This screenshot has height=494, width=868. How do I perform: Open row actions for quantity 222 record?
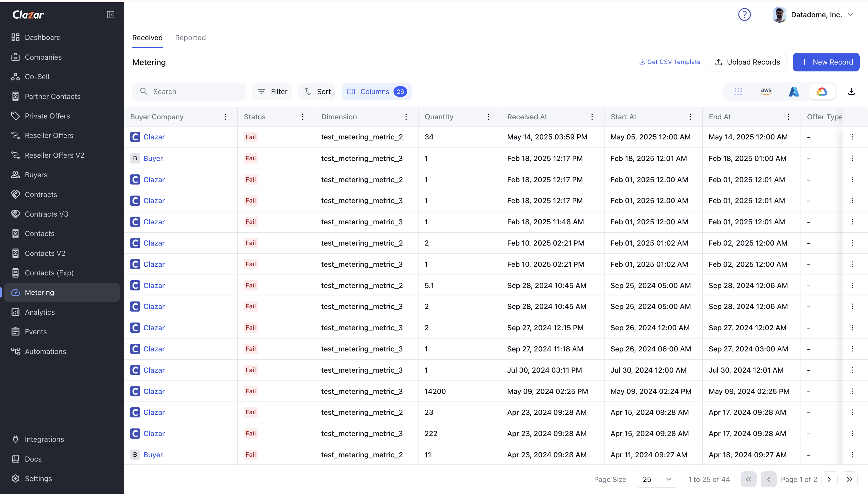852,433
